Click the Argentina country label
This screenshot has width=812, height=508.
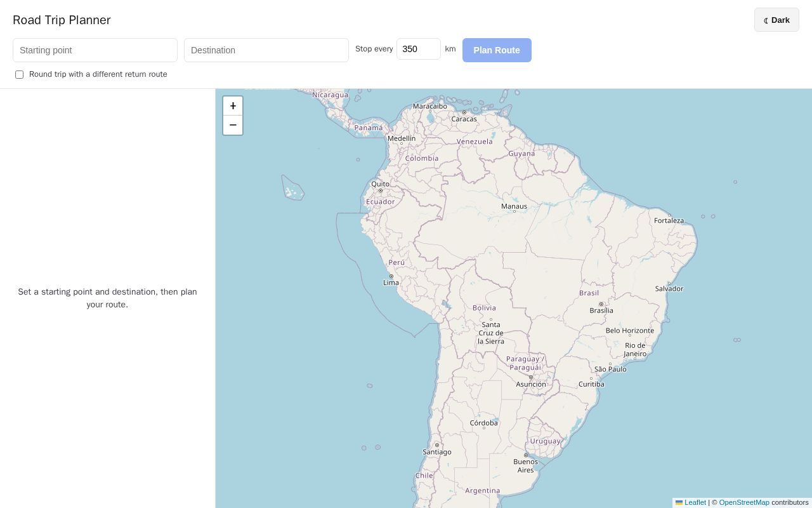pyautogui.click(x=483, y=490)
